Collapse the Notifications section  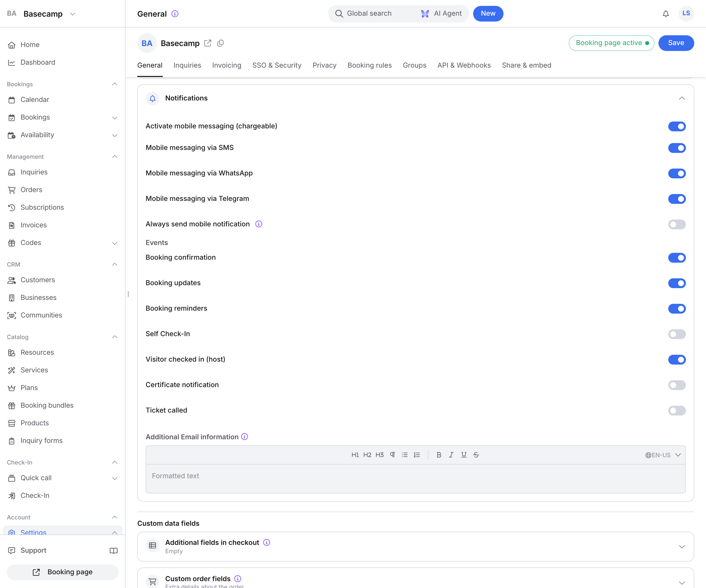pyautogui.click(x=682, y=98)
